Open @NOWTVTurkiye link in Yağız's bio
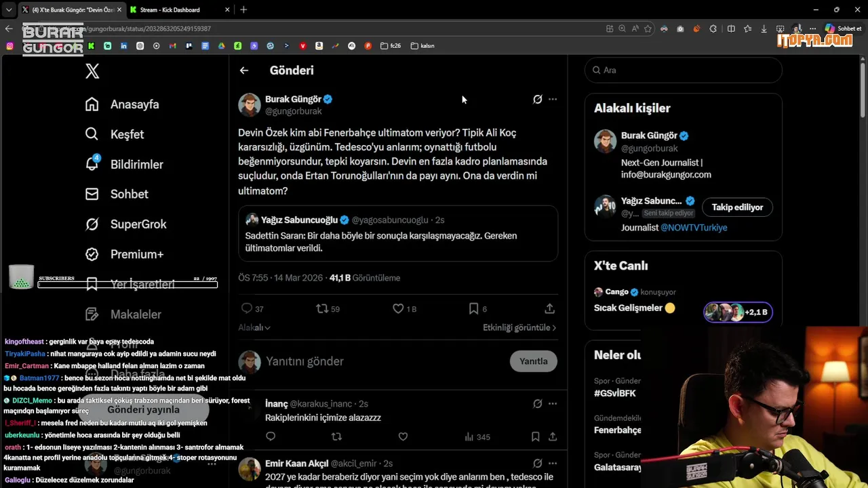This screenshot has height=488, width=868. (694, 228)
